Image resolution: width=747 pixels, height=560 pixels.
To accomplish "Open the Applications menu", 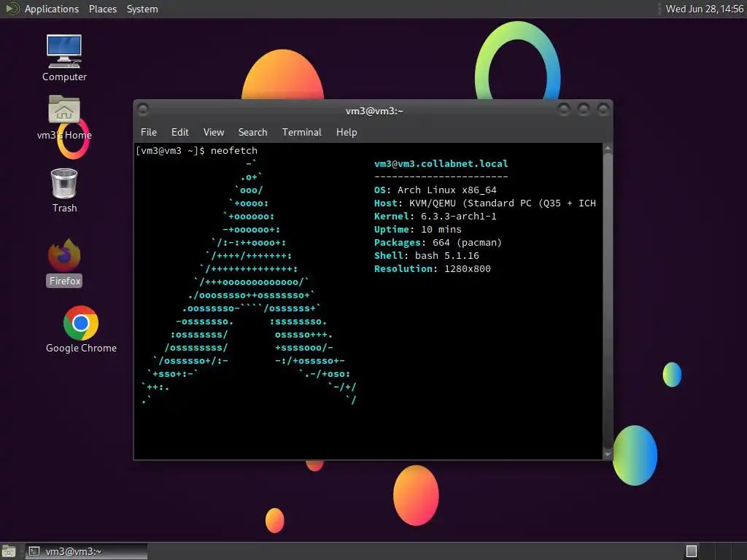I will (52, 9).
